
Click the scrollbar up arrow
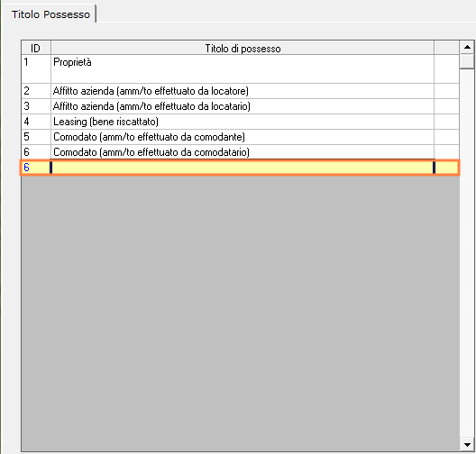(467, 48)
